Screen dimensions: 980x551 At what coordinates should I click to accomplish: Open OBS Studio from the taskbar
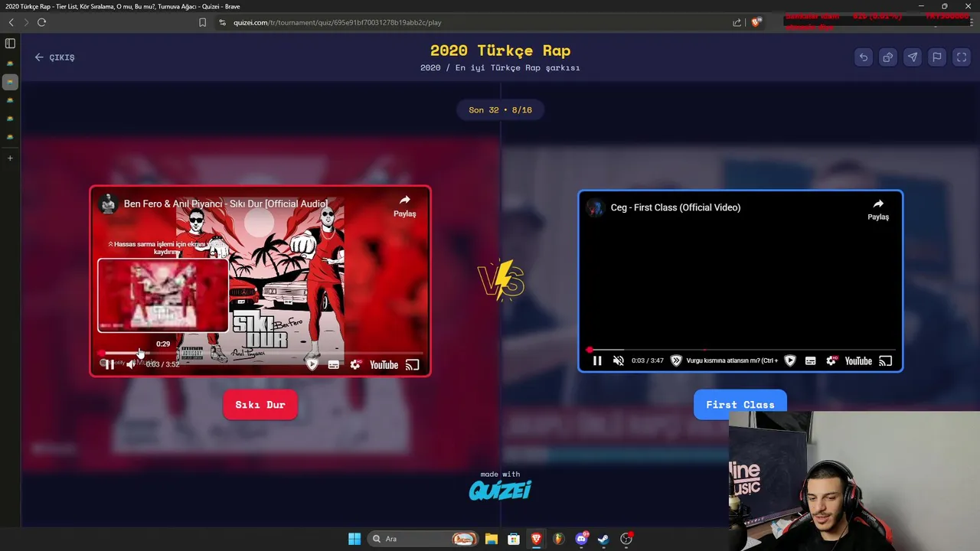(626, 539)
